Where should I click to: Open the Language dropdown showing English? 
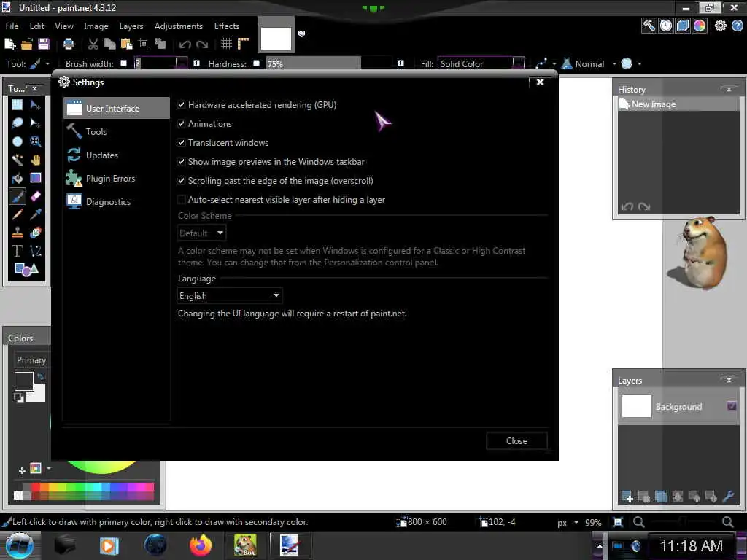230,296
